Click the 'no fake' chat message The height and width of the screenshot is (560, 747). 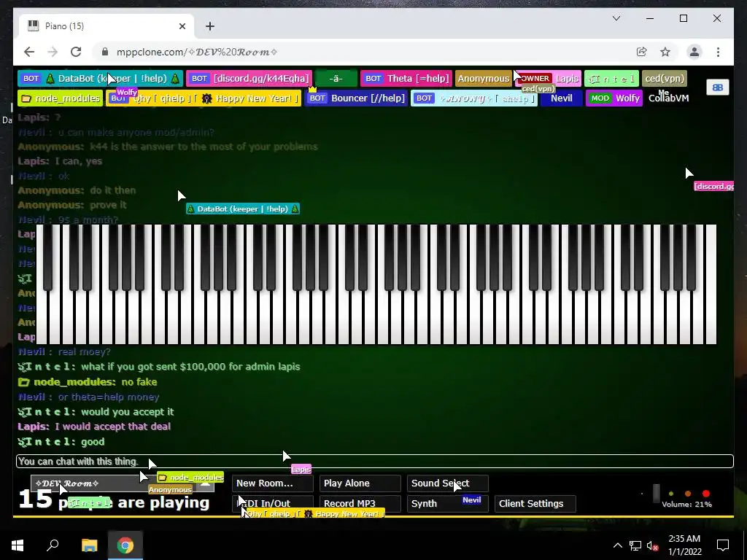pyautogui.click(x=139, y=382)
